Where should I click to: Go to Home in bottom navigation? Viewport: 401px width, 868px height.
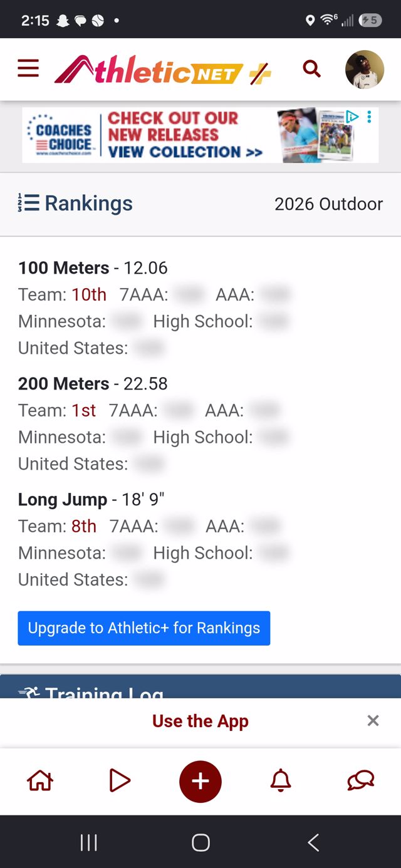coord(40,780)
